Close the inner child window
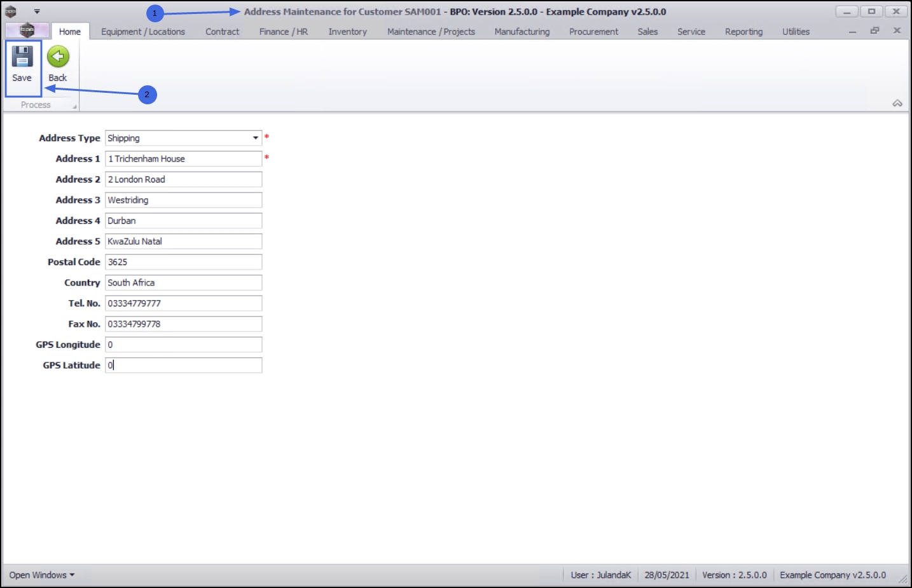Viewport: 912px width, 588px height. 897,31
